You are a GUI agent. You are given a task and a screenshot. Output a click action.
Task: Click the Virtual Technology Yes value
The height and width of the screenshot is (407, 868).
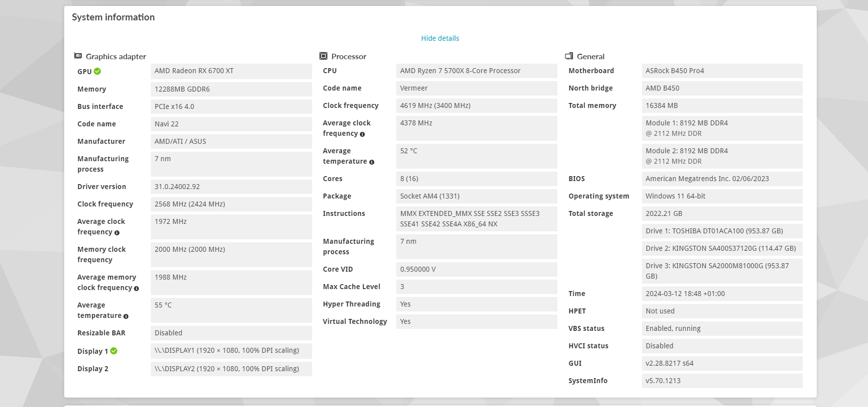(477, 321)
